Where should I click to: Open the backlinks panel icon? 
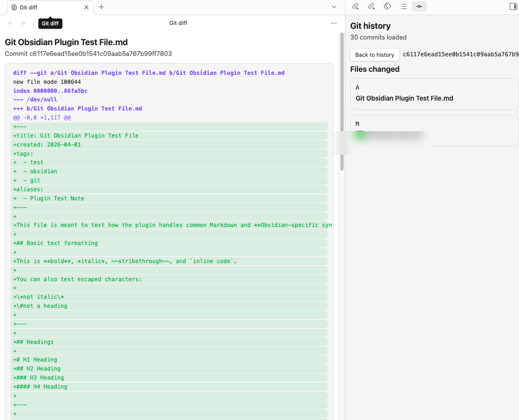[355, 6]
